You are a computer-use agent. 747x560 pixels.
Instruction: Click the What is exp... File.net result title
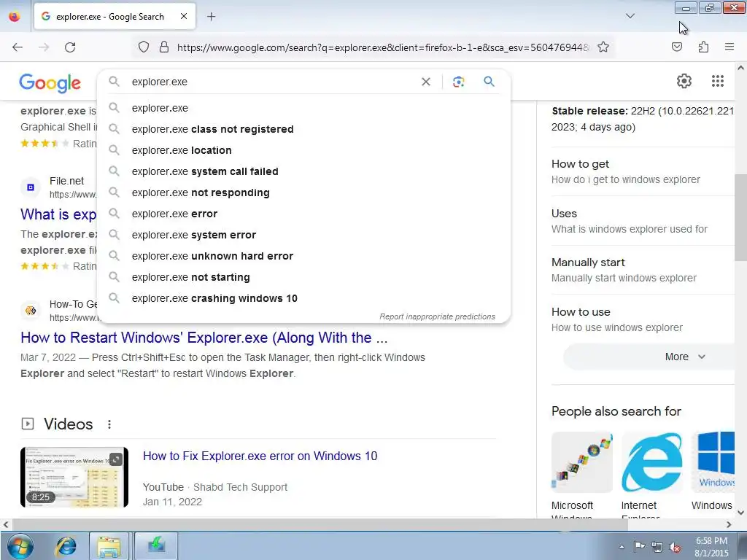pos(58,214)
